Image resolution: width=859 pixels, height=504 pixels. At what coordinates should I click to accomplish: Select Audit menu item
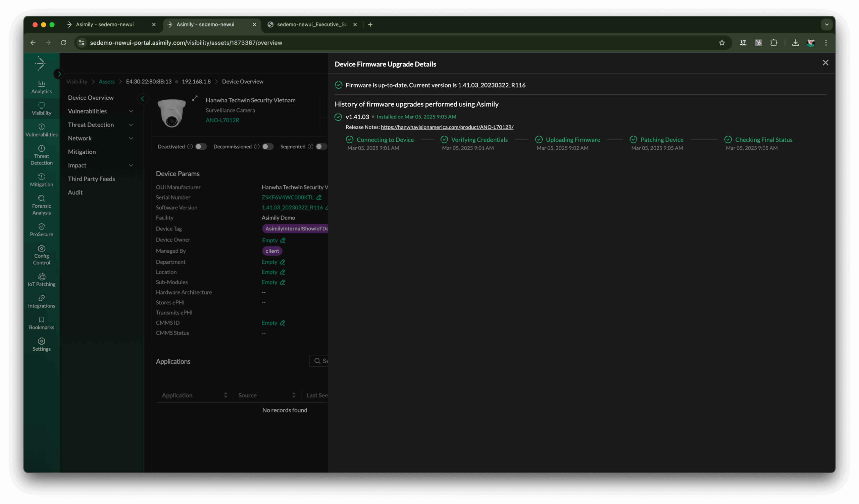click(75, 193)
